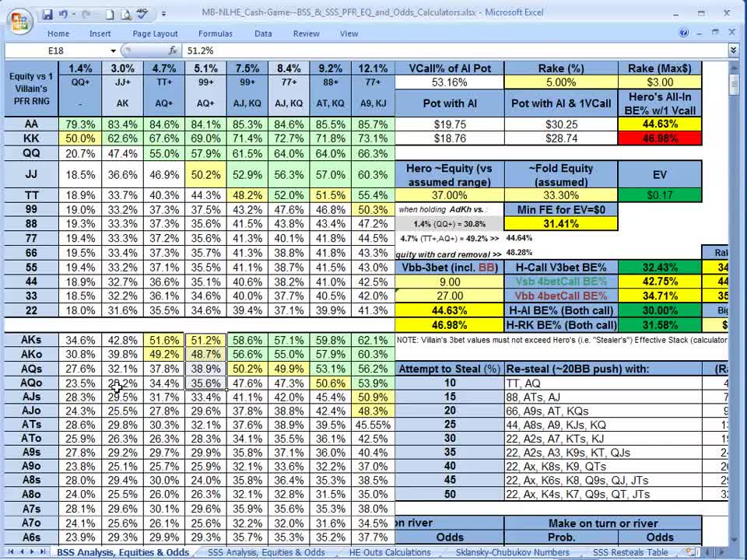Open SSS Resteals Table sheet
The width and height of the screenshot is (747, 560).
point(630,552)
